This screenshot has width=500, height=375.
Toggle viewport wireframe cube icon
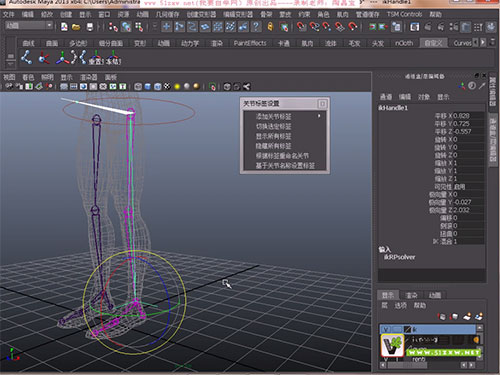(138, 87)
